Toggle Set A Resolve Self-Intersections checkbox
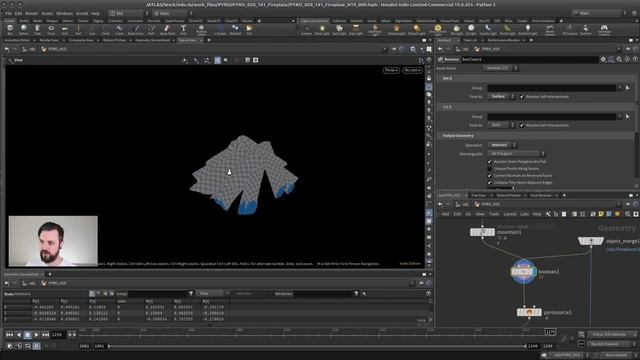The image size is (640, 360). [x=522, y=97]
